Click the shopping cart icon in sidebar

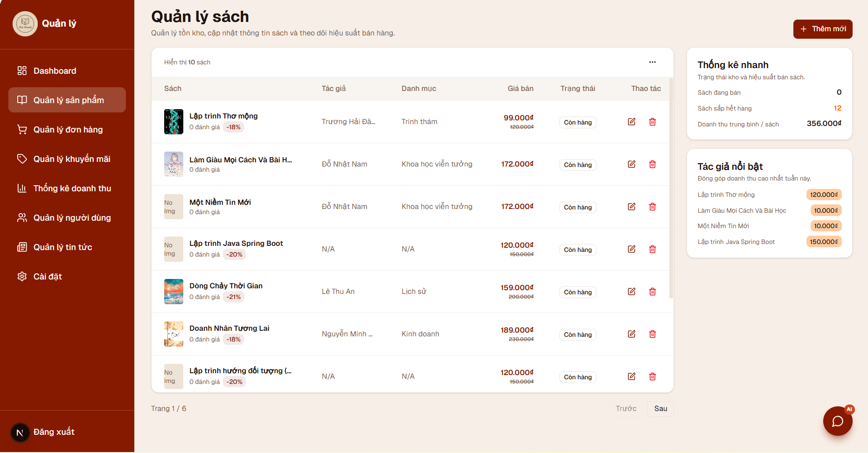click(22, 129)
